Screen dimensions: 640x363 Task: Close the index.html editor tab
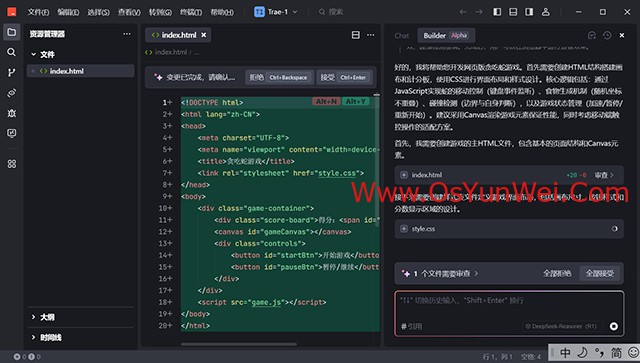[x=204, y=35]
